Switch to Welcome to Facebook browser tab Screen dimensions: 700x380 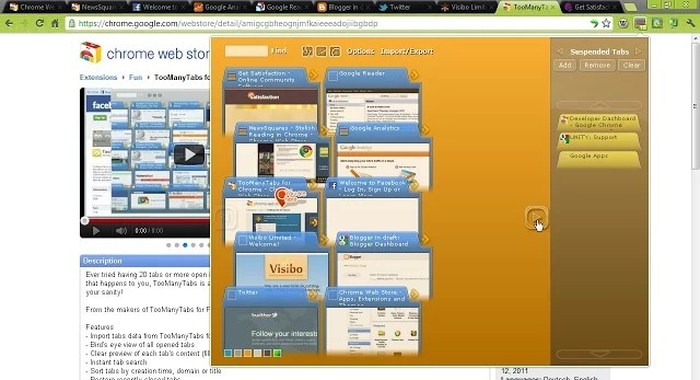(x=159, y=7)
